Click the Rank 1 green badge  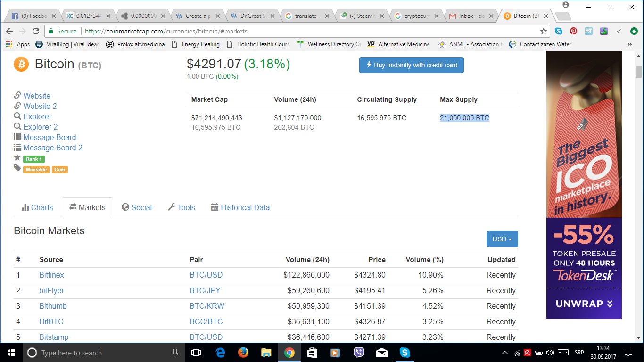click(34, 159)
